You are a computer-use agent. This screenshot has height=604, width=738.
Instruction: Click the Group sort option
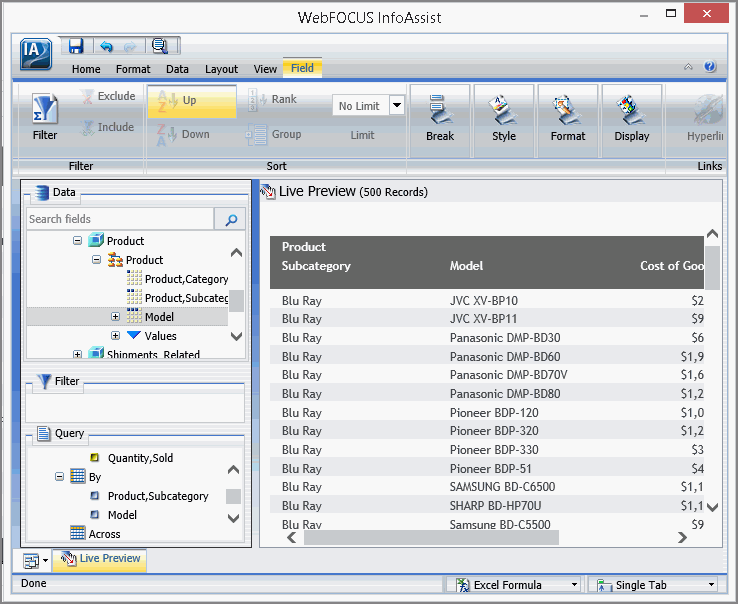tap(273, 135)
